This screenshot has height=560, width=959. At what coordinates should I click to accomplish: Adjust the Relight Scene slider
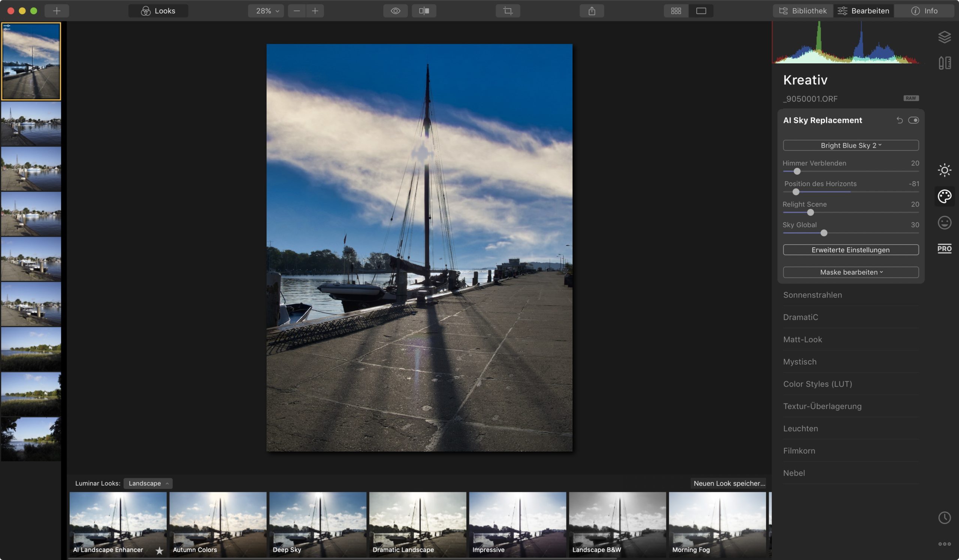point(811,212)
